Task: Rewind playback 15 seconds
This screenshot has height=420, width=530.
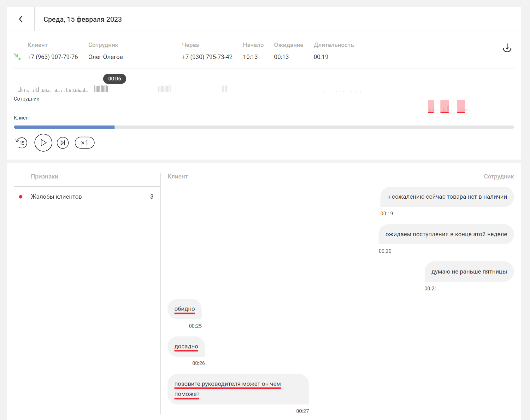Action: click(21, 143)
